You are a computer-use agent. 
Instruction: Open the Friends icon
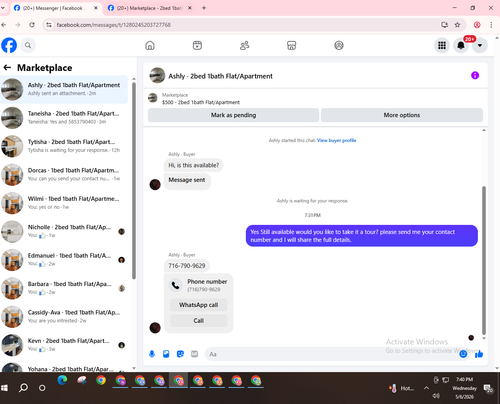click(245, 45)
